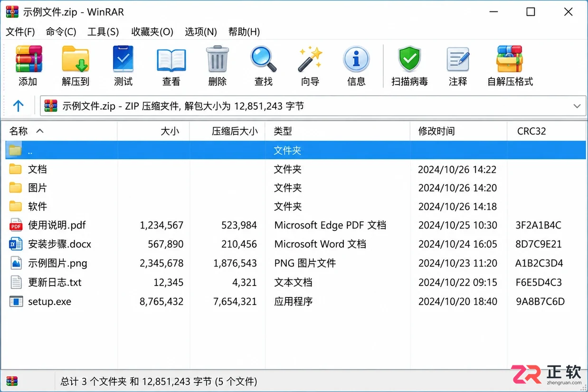This screenshot has height=392, width=588.
Task: Click the up-one-level blue arrow
Action: pyautogui.click(x=18, y=105)
